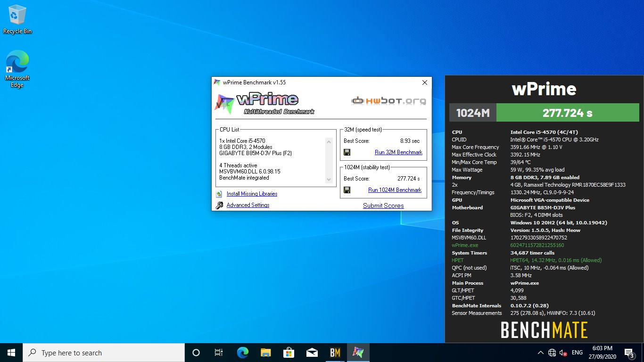Screen dimensions: 644x362
Task: Click the wPrime heading in BenchMate panel
Action: tap(544, 89)
